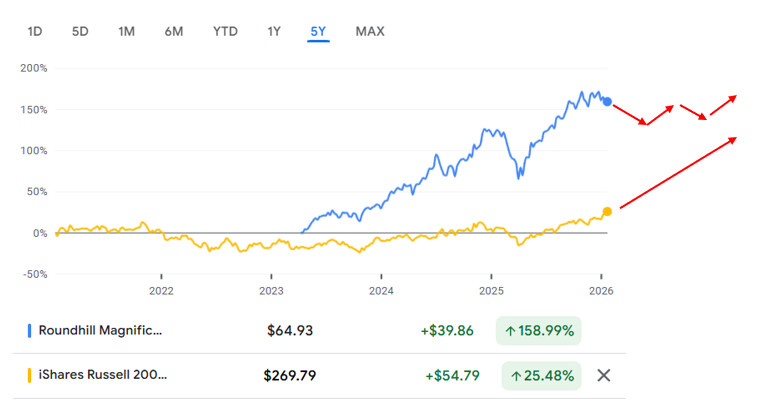The height and width of the screenshot is (403, 771).
Task: Select the 1Y range tab
Action: [274, 31]
